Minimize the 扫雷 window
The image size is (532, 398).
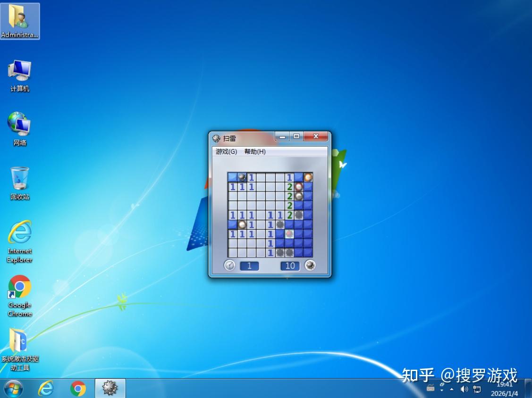coord(282,136)
